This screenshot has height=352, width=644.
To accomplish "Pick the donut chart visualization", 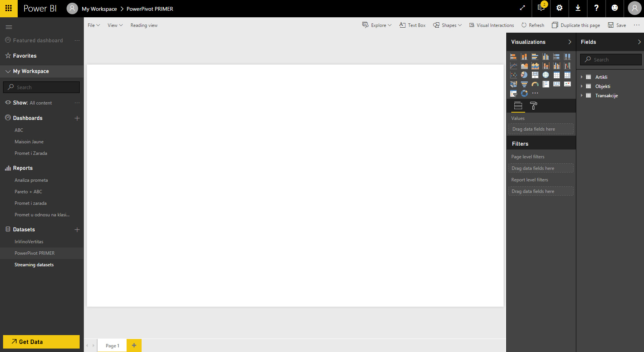I will [x=524, y=93].
